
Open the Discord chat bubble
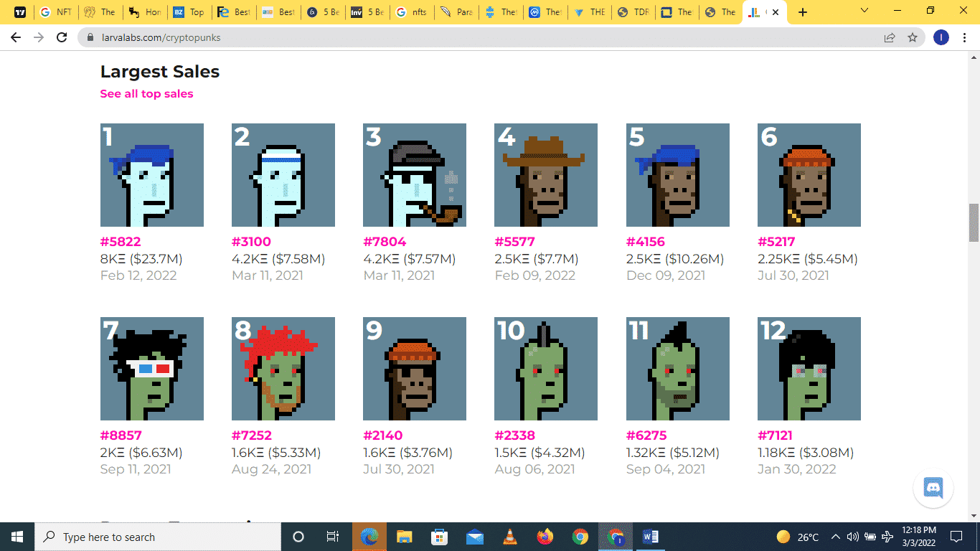[933, 488]
